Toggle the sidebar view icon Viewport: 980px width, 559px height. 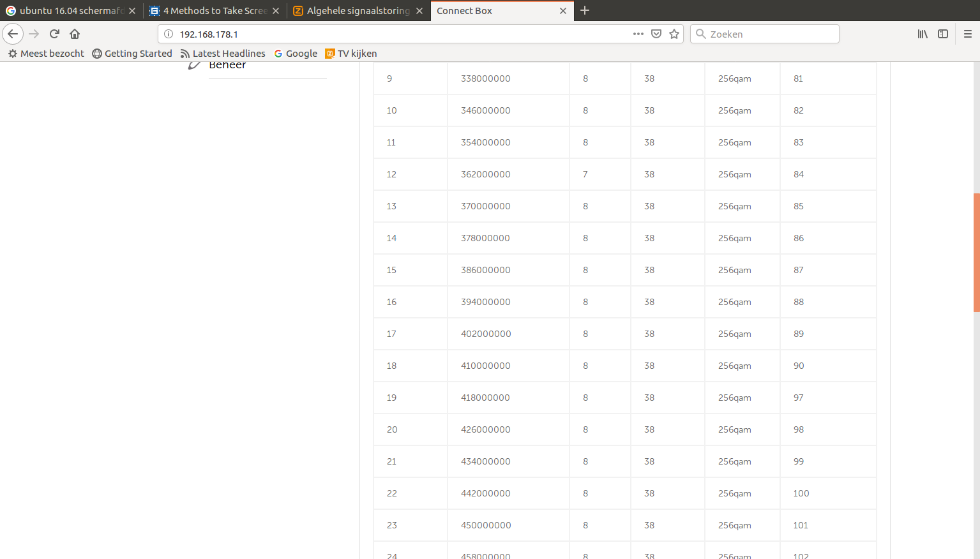(x=943, y=34)
